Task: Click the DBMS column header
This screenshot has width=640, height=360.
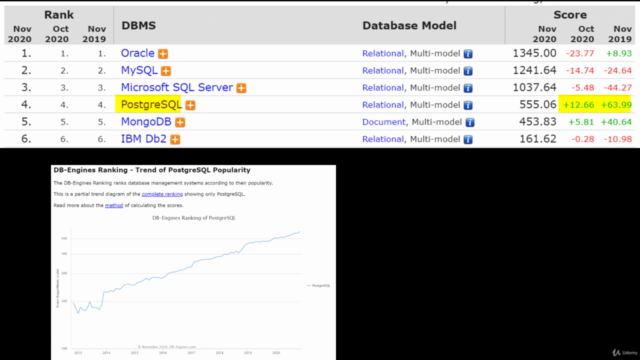Action: tap(138, 25)
